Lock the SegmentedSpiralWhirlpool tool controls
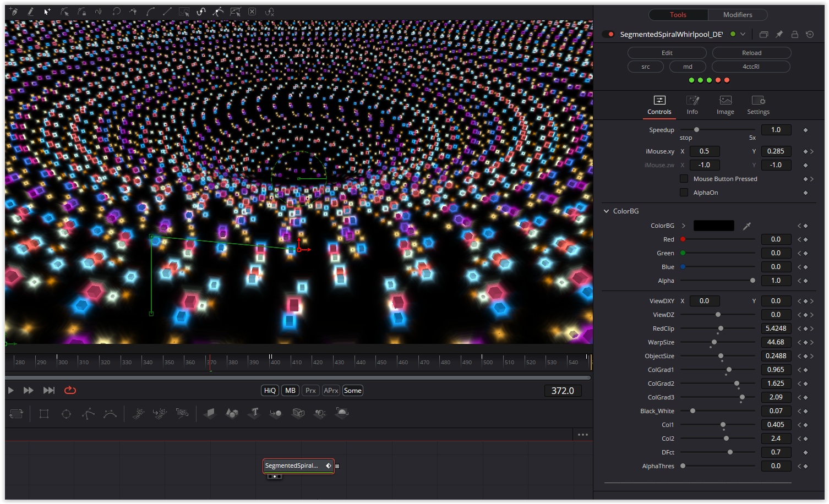This screenshot has height=504, width=829. click(x=794, y=34)
